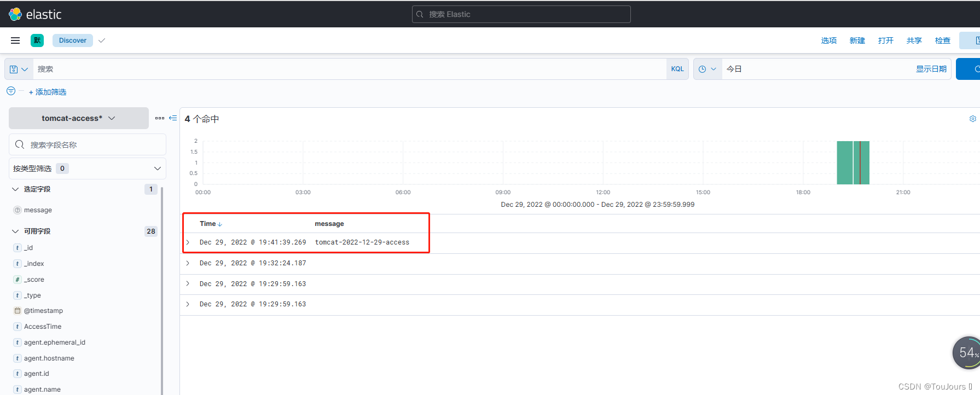980x395 pixels.
Task: Click the message field type icon
Action: (18, 210)
